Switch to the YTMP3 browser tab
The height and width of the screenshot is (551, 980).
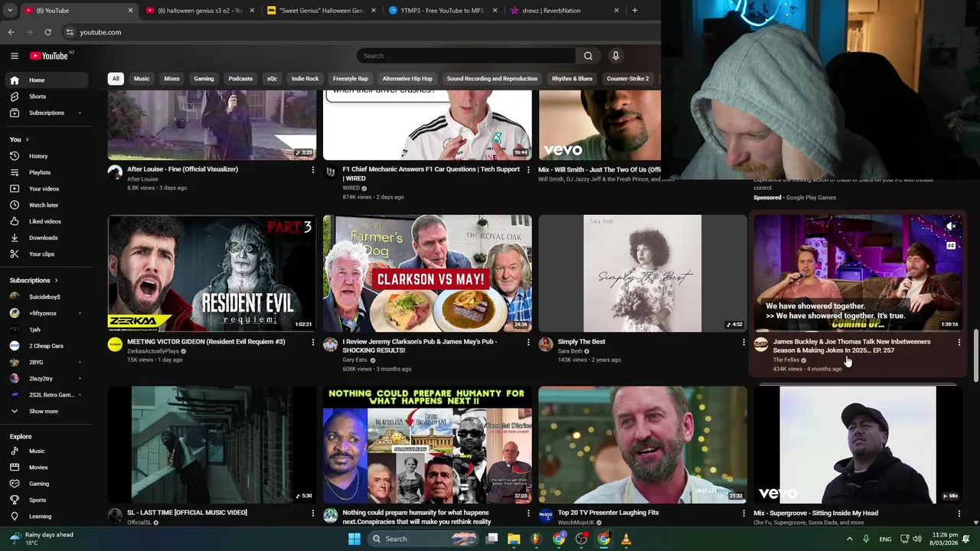tap(443, 11)
